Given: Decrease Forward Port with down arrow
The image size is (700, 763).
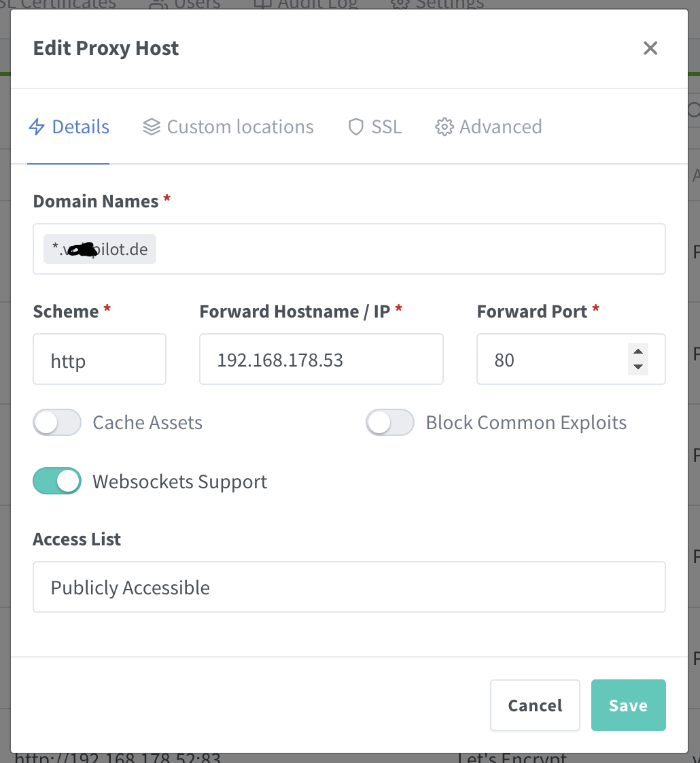Looking at the screenshot, I should pos(637,367).
